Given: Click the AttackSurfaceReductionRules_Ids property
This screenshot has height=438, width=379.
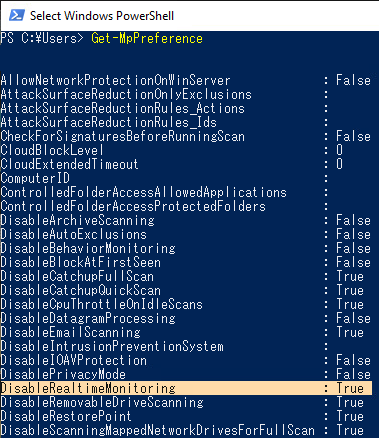Looking at the screenshot, I should (108, 122).
